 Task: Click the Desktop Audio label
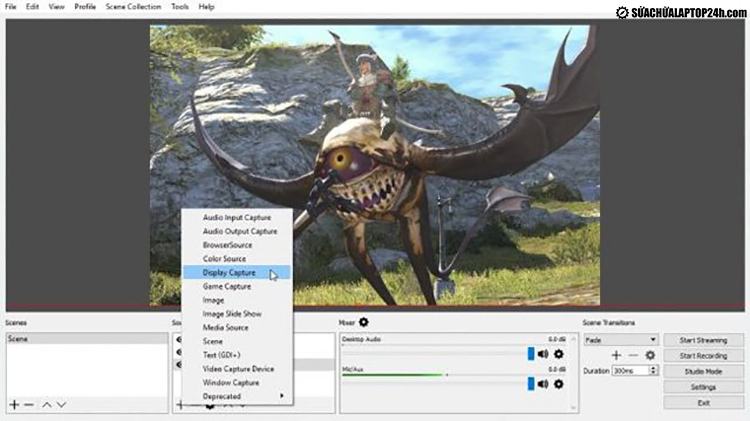point(361,339)
